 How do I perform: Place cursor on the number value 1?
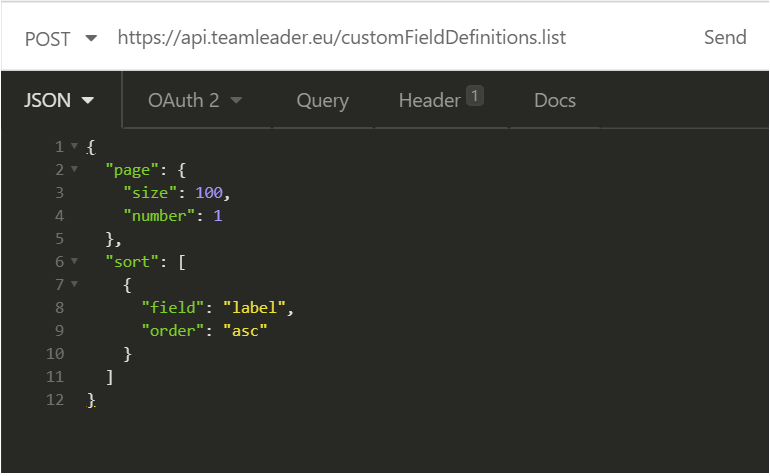218,216
